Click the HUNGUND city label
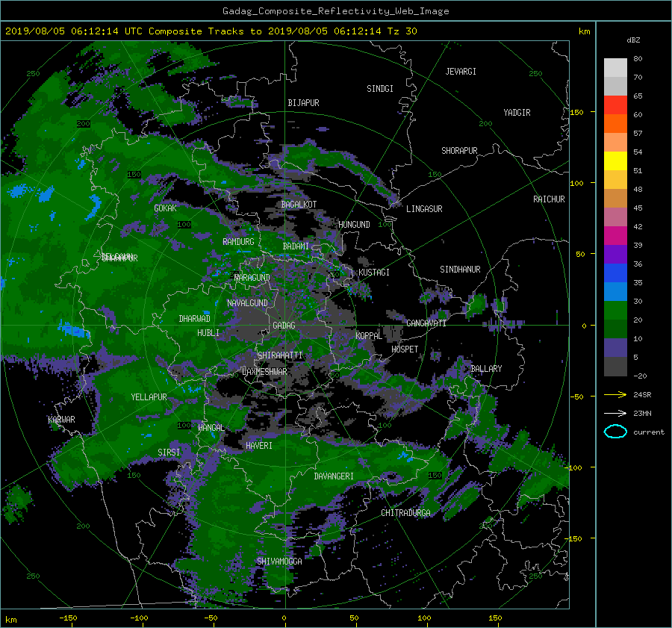The height and width of the screenshot is (628, 672). [354, 225]
